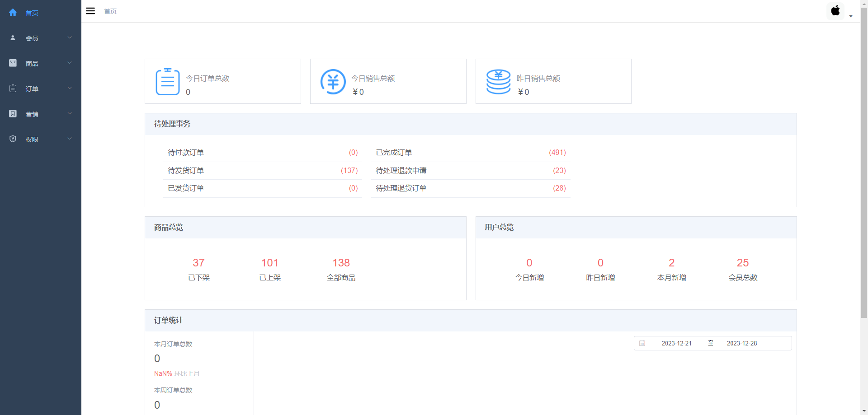Image resolution: width=868 pixels, height=415 pixels.
Task: Click the 待付款订单 row
Action: point(262,153)
